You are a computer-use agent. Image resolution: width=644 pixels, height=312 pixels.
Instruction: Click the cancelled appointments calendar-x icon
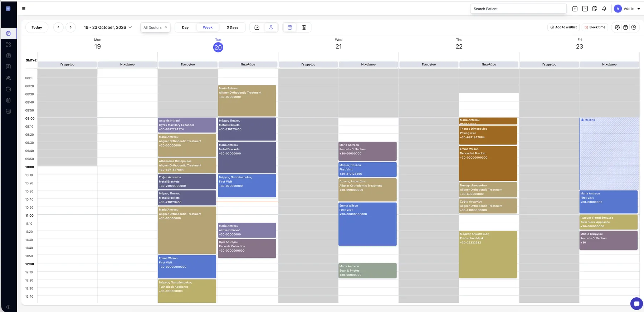click(x=625, y=27)
